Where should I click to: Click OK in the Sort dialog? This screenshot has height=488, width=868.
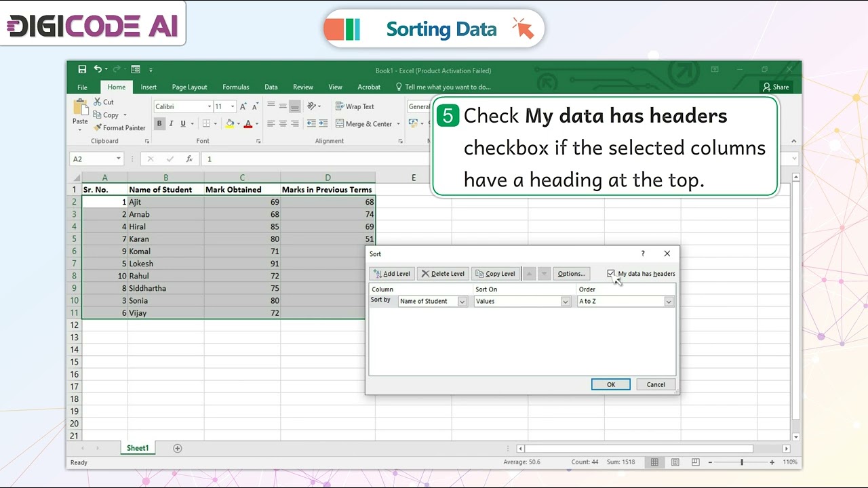click(610, 384)
